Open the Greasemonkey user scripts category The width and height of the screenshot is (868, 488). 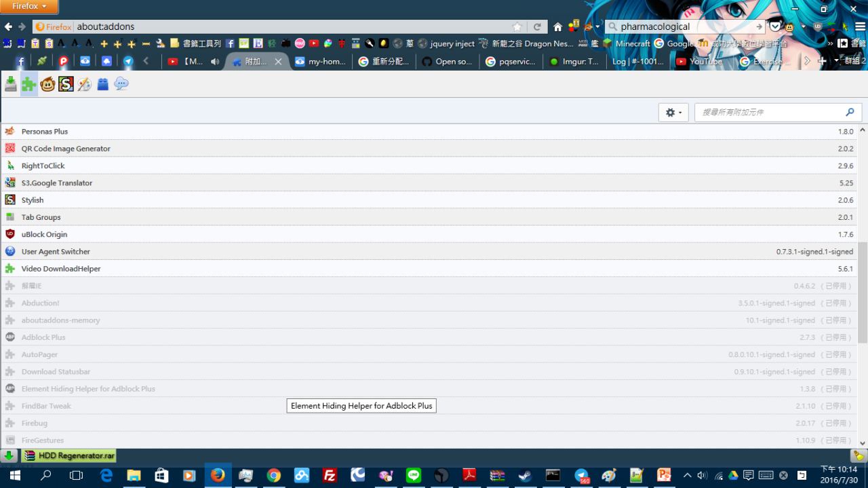(47, 84)
